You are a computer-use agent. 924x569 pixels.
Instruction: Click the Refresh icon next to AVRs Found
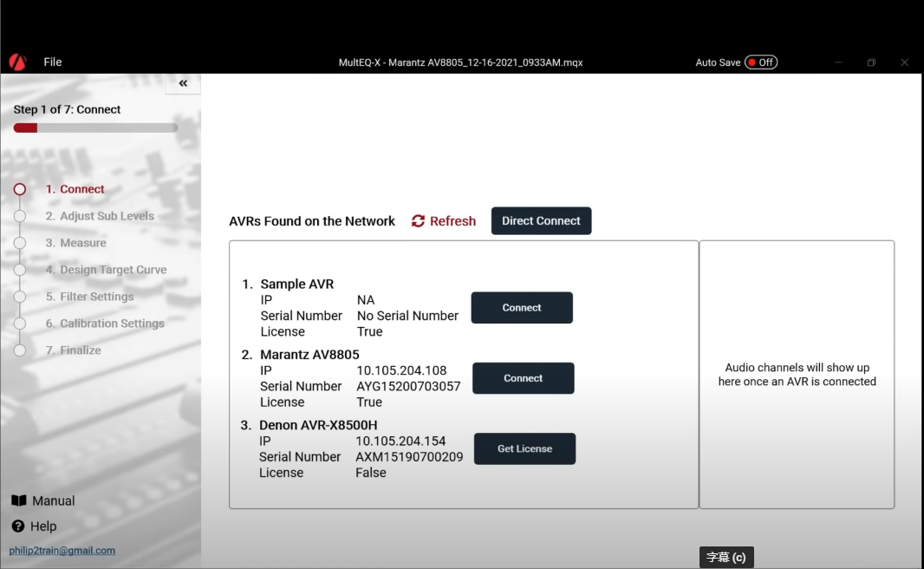pyautogui.click(x=419, y=221)
